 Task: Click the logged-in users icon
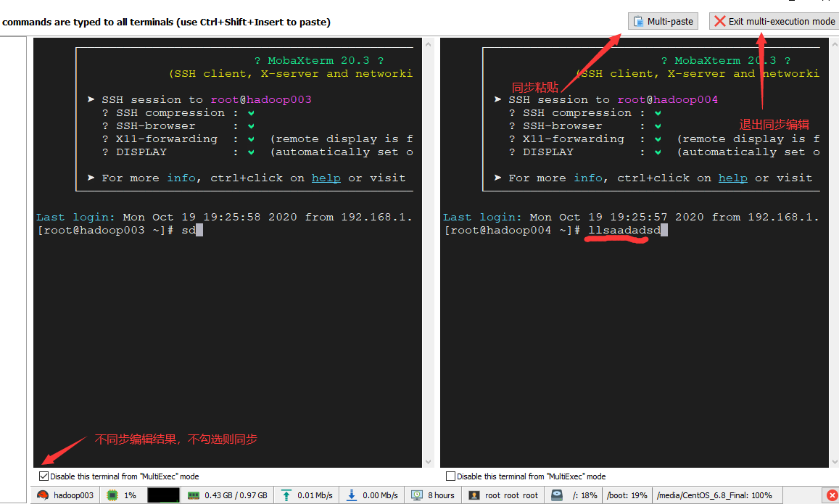pos(474,495)
